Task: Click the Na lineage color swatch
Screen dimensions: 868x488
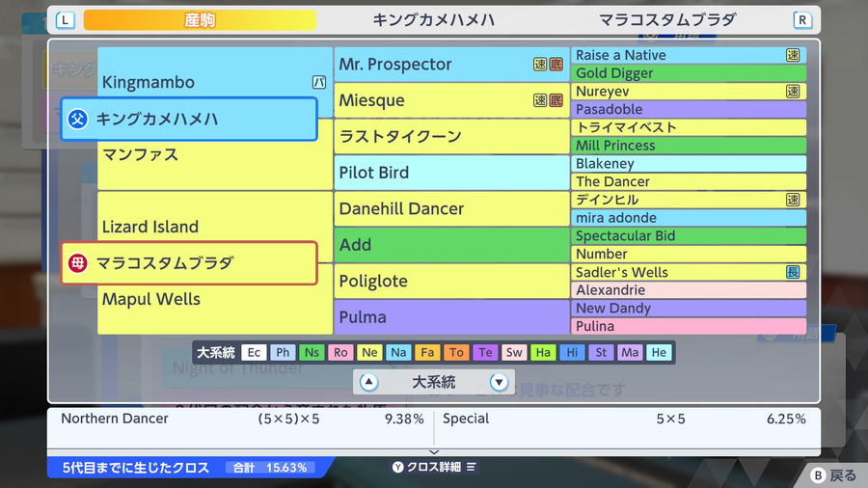Action: [398, 352]
